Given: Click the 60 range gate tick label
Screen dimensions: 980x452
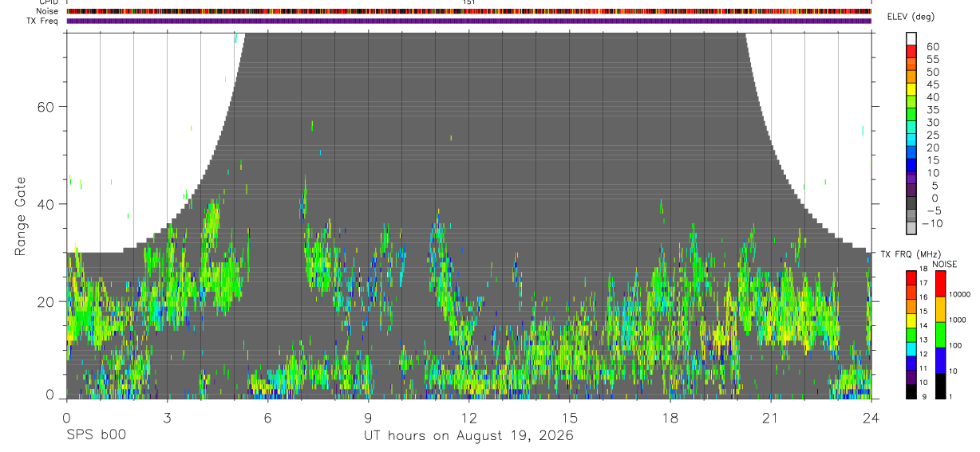Looking at the screenshot, I should [48, 107].
